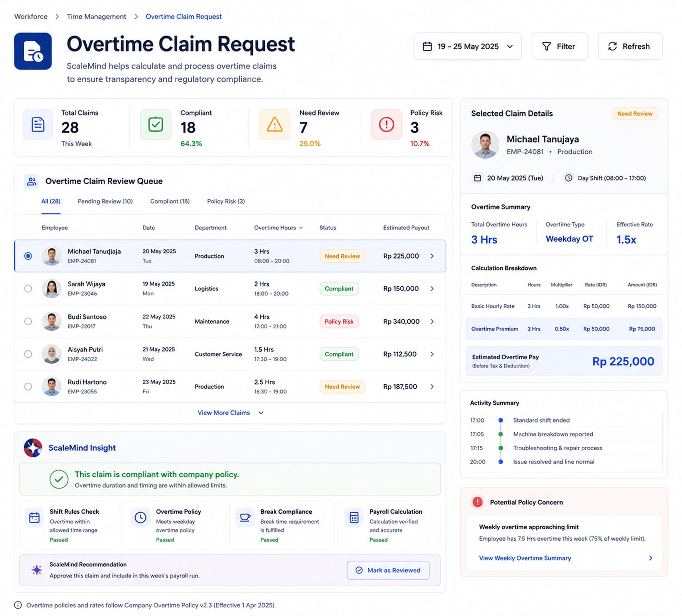
Task: Click the Refresh button
Action: coord(630,46)
